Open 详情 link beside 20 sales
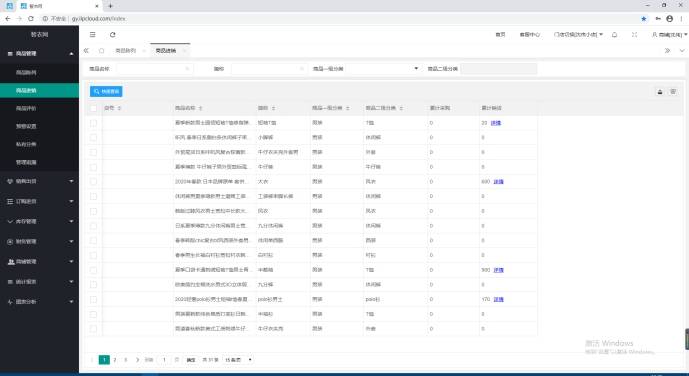 tap(496, 123)
